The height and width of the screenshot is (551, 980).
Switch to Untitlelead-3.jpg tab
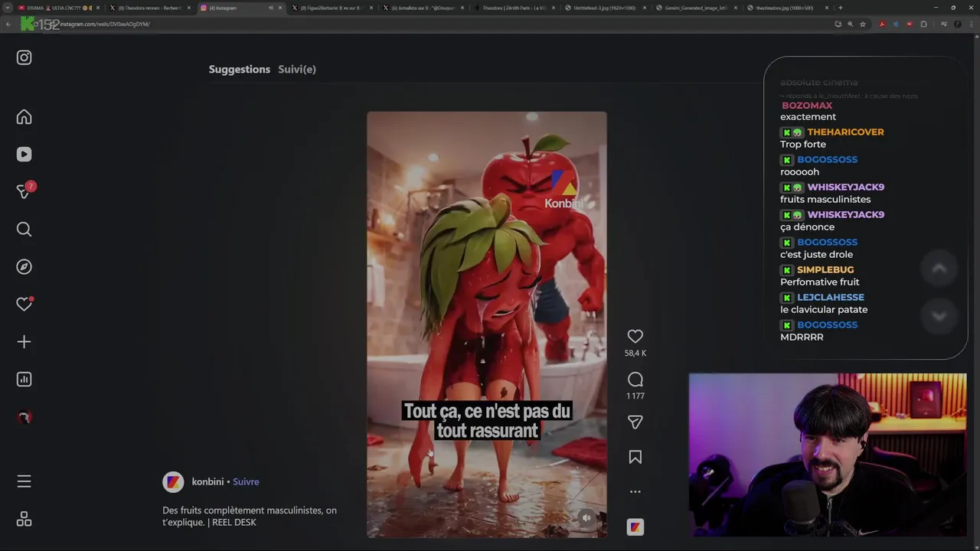click(605, 8)
